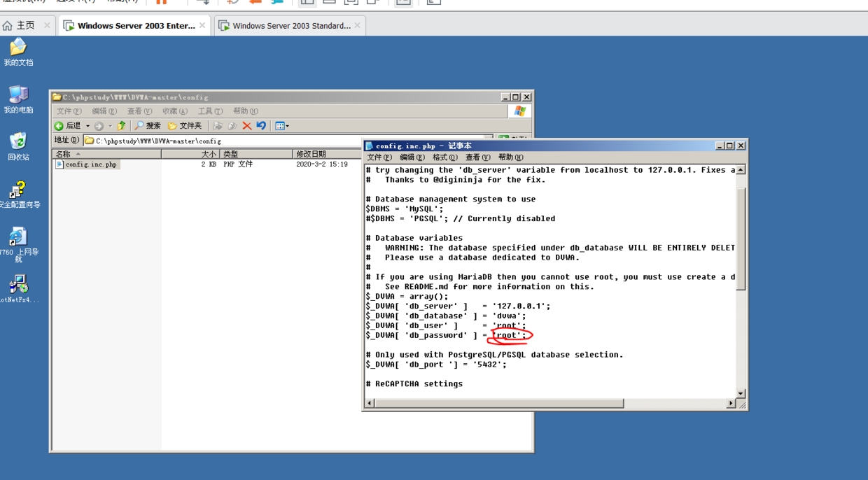The height and width of the screenshot is (480, 868).
Task: Click the Explorer title bar folder icon
Action: point(57,97)
